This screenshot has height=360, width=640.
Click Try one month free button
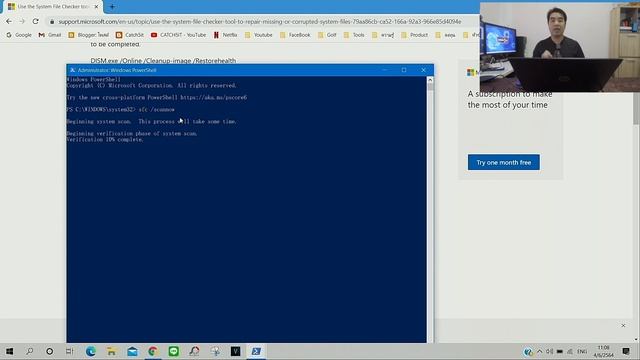pyautogui.click(x=504, y=162)
